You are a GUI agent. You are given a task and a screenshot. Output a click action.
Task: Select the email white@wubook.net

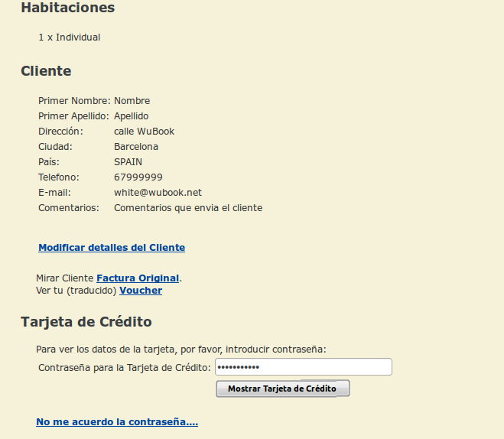tap(158, 193)
